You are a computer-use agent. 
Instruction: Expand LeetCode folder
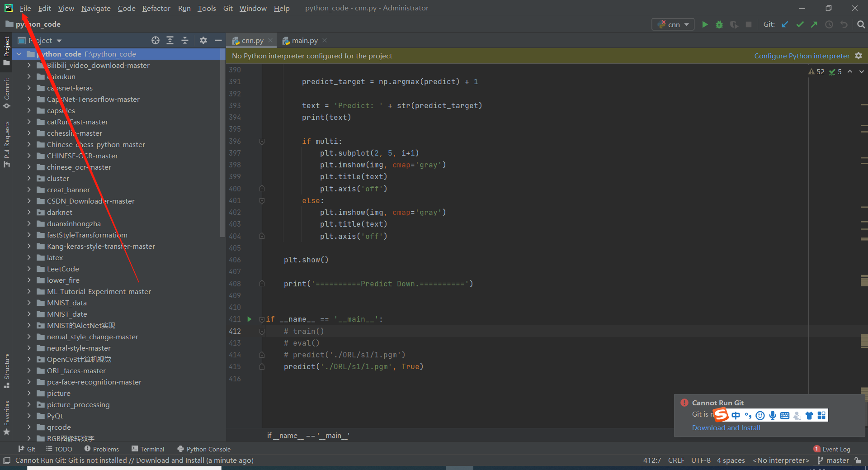click(29, 269)
